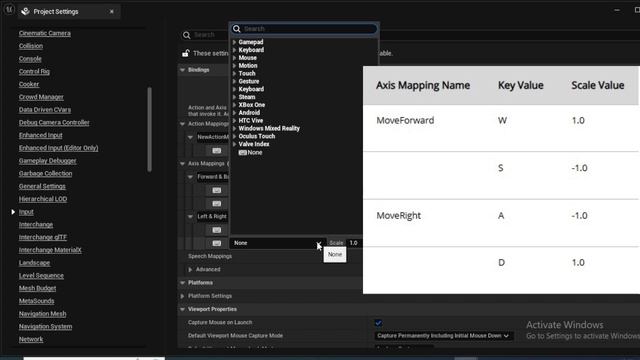Screen dimensions: 640x360
Task: Expand the Steam key category
Action: click(234, 97)
